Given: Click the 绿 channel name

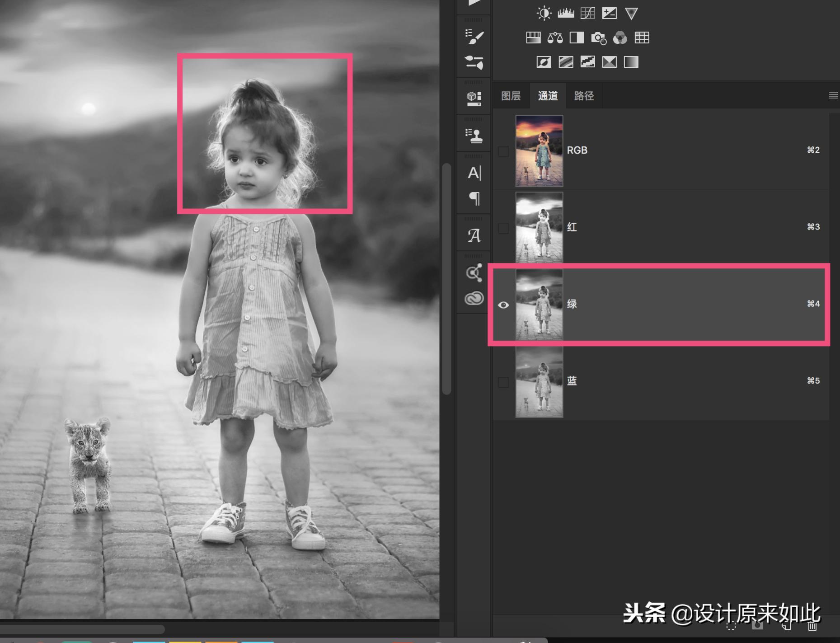Looking at the screenshot, I should 572,304.
